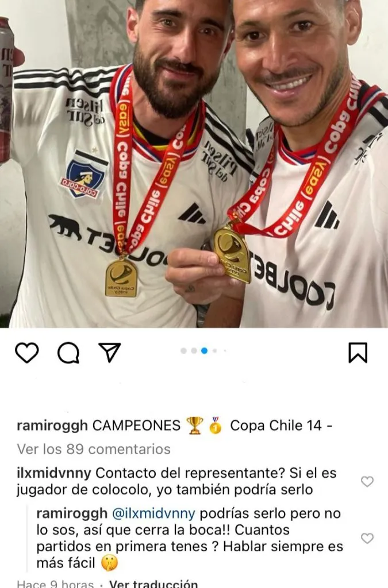The image size is (388, 588).
Task: Go to fourth carousel dot
Action: [214, 351]
